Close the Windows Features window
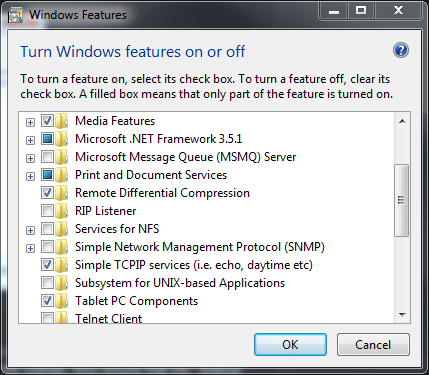Screen dimensions: 429x375 [398, 11]
